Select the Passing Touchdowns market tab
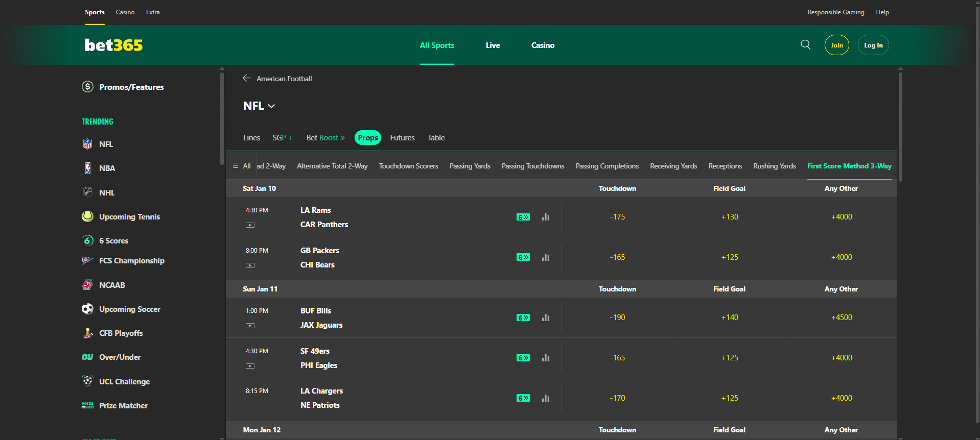Image resolution: width=980 pixels, height=440 pixels. (x=533, y=166)
